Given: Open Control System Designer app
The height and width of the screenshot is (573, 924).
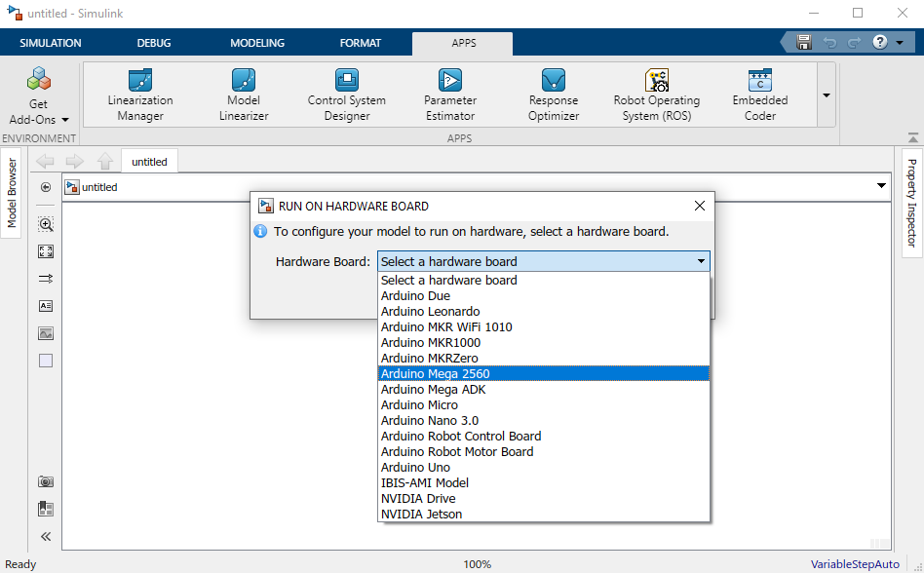Looking at the screenshot, I should tap(346, 95).
